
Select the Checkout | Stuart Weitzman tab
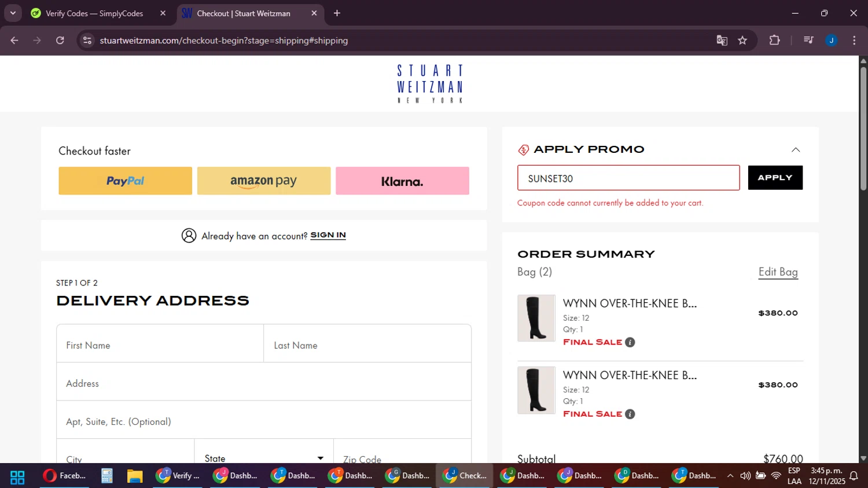coord(243,13)
